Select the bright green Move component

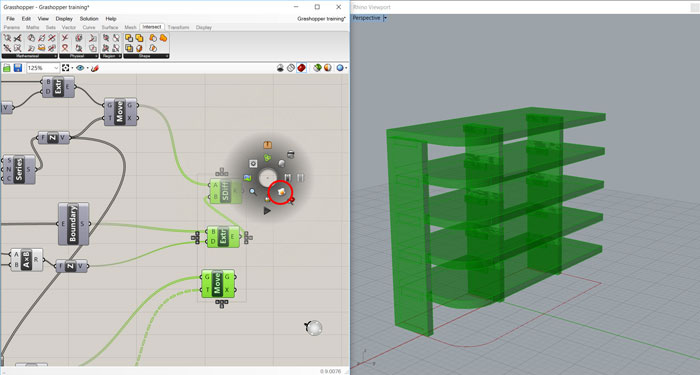[x=218, y=283]
